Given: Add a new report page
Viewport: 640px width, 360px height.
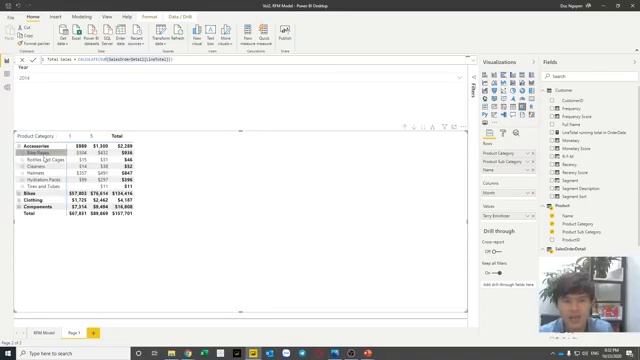Looking at the screenshot, I should 93,333.
